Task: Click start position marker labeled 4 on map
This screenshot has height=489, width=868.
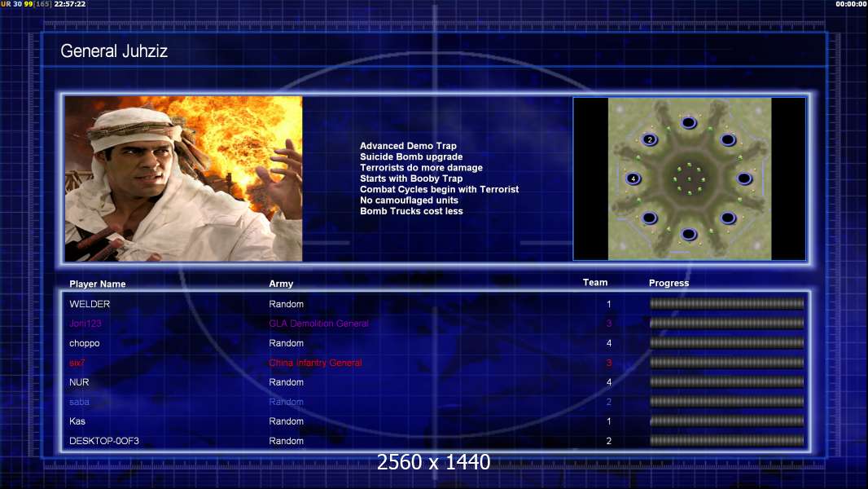Action: coord(633,178)
